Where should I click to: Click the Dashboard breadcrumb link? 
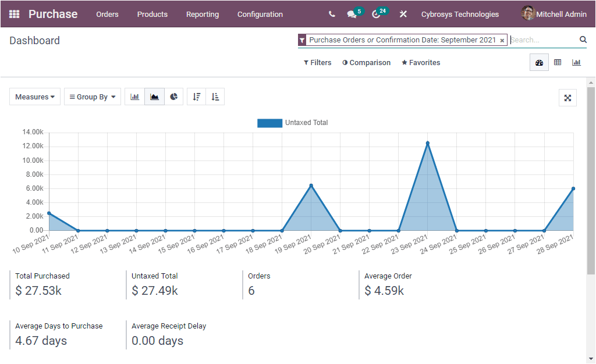[x=34, y=41]
